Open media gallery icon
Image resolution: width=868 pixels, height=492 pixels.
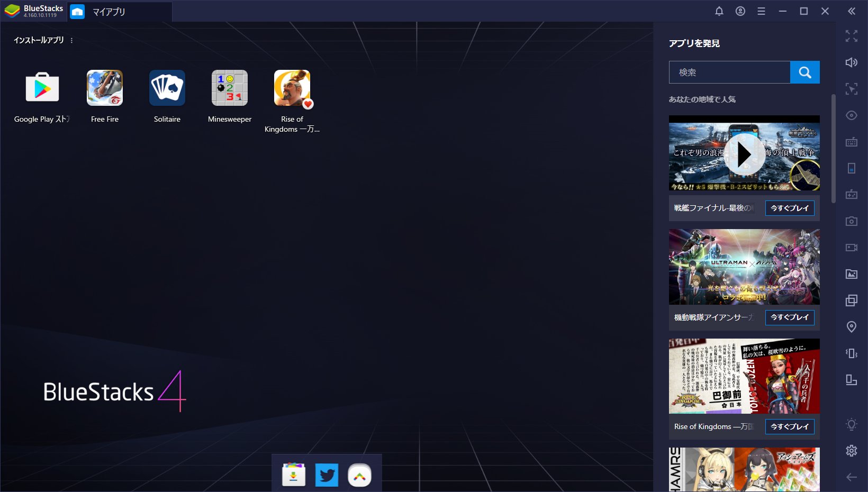click(x=852, y=274)
